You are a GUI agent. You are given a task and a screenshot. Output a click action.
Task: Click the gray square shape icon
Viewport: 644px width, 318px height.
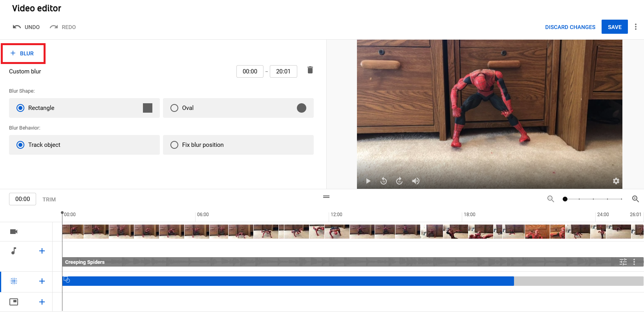148,108
